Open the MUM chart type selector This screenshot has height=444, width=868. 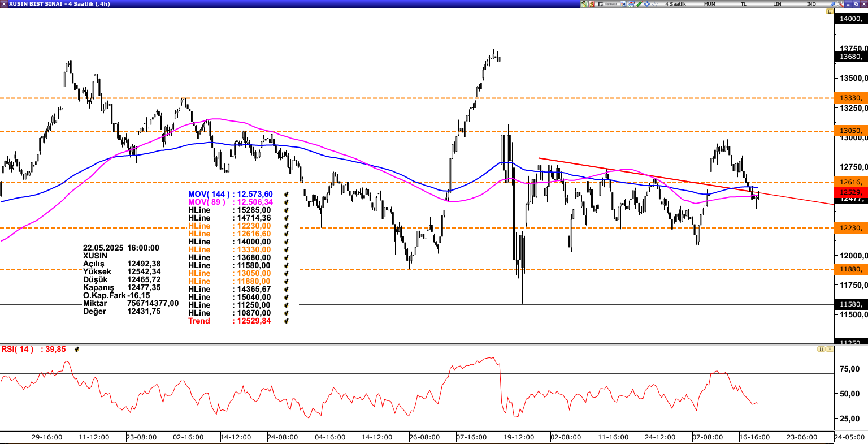[710, 4]
